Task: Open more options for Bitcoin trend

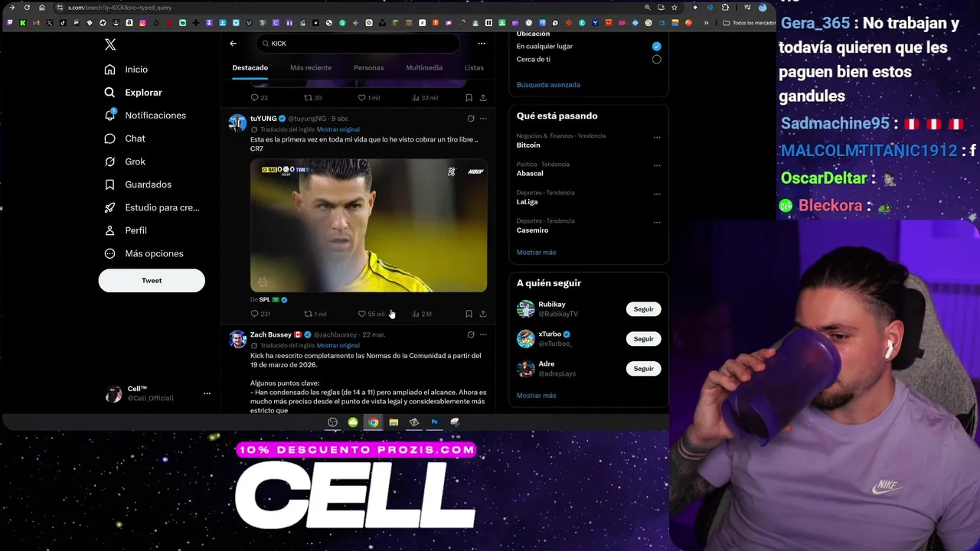Action: click(657, 138)
